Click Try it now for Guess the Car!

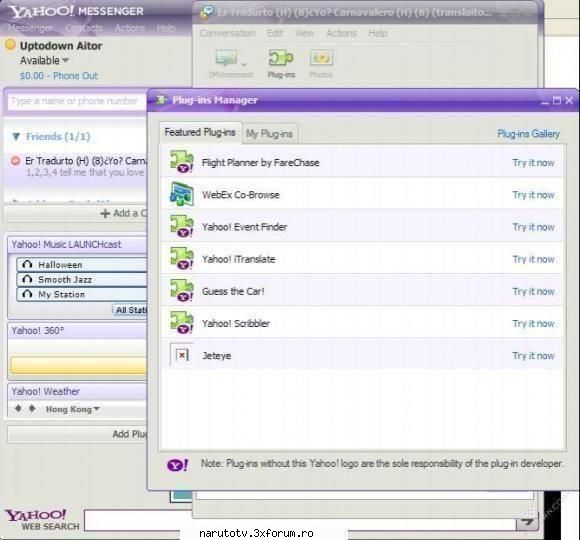(x=533, y=291)
